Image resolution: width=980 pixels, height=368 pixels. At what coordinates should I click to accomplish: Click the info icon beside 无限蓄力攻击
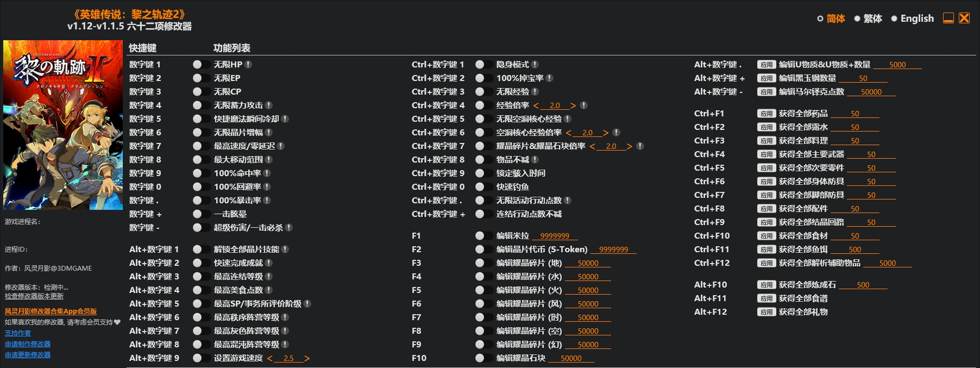click(x=269, y=105)
